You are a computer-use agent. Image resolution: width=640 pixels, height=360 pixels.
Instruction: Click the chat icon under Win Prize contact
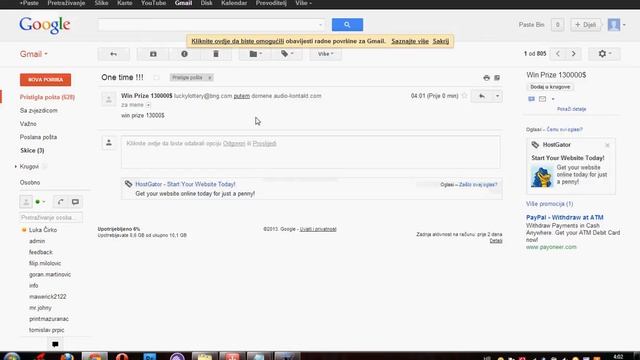(x=531, y=99)
